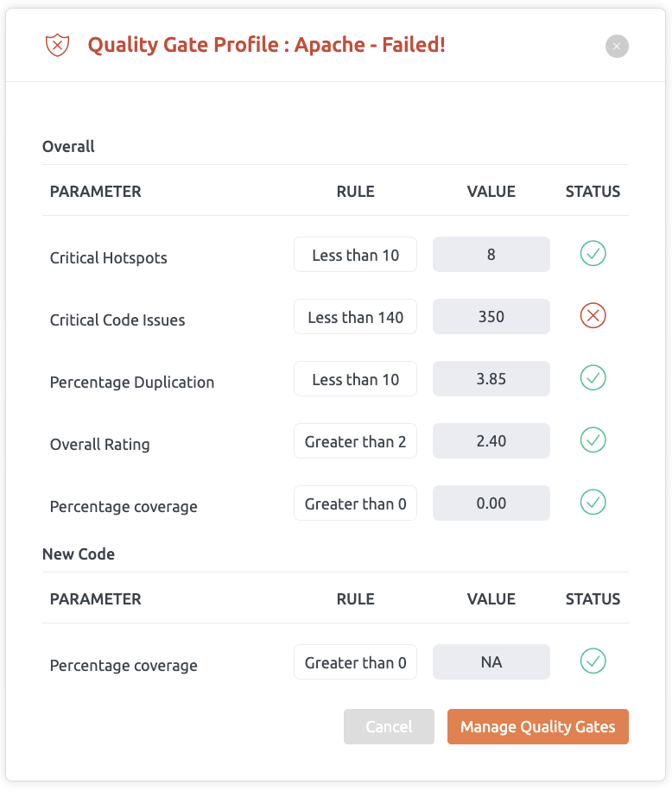This screenshot has width=672, height=791.
Task: Select the Critical Hotspots 'Less than 10' rule
Action: (x=355, y=255)
